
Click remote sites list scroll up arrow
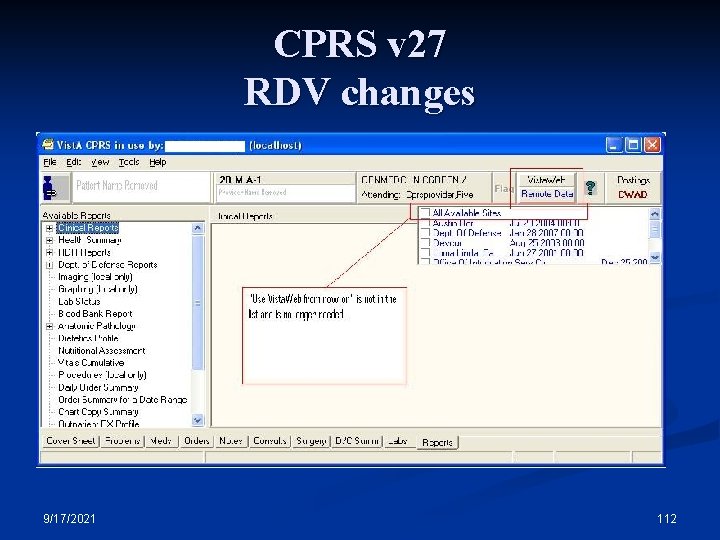(655, 214)
